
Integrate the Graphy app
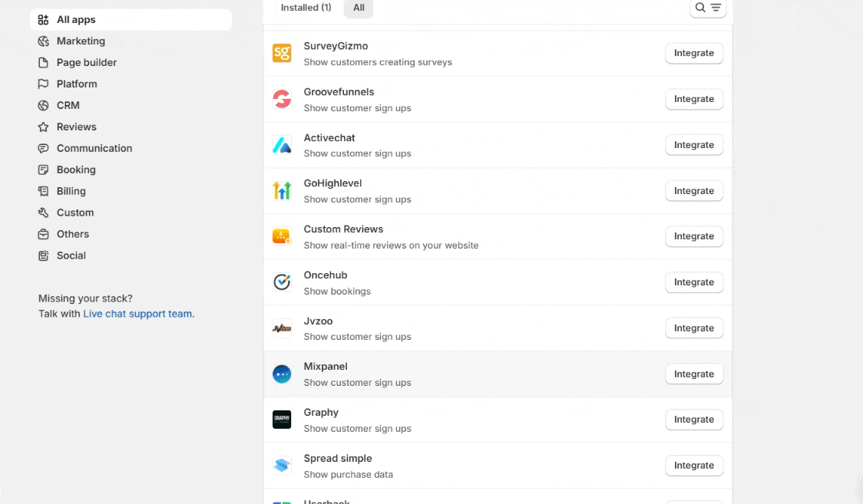[x=694, y=420]
